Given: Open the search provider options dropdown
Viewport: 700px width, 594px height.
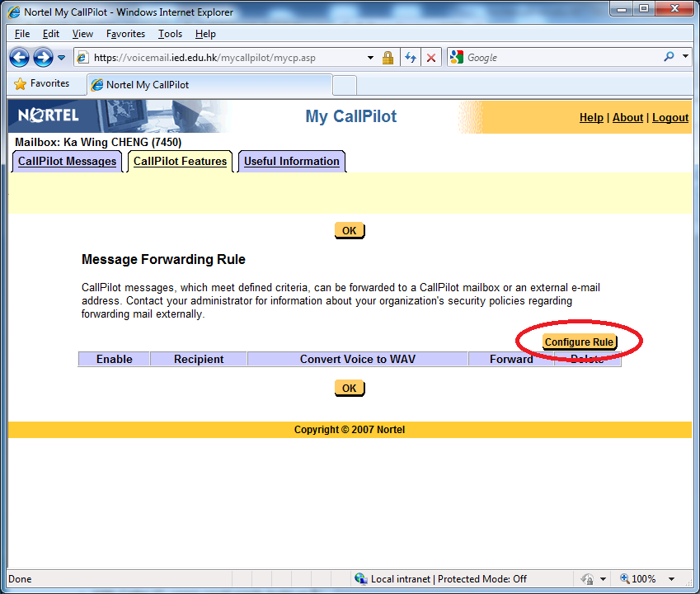Looking at the screenshot, I should click(x=686, y=56).
